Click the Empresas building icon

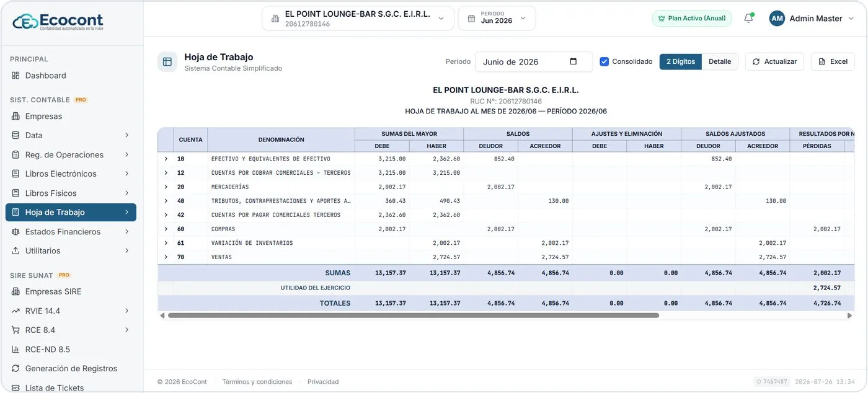pyautogui.click(x=15, y=117)
